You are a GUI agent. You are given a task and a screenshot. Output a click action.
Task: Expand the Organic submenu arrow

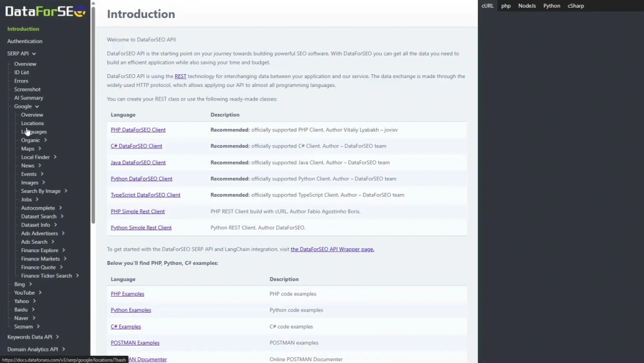45,140
